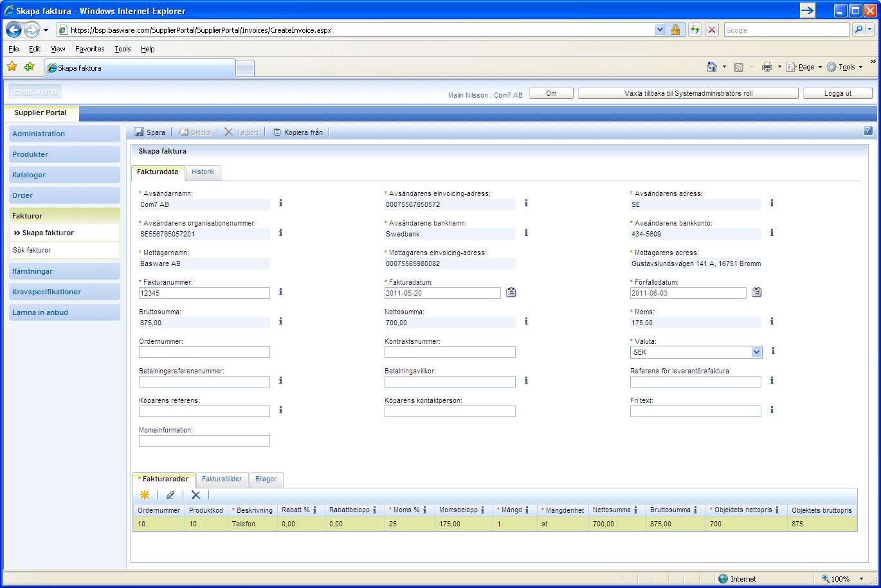881x588 pixels.
Task: Open Sök fakturor in sidebar
Action: pyautogui.click(x=32, y=250)
